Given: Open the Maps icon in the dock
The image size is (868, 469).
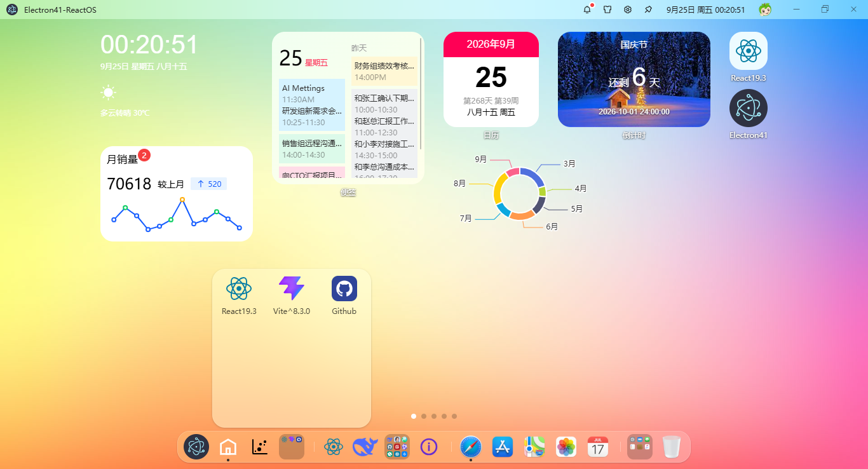Looking at the screenshot, I should click(x=534, y=447).
